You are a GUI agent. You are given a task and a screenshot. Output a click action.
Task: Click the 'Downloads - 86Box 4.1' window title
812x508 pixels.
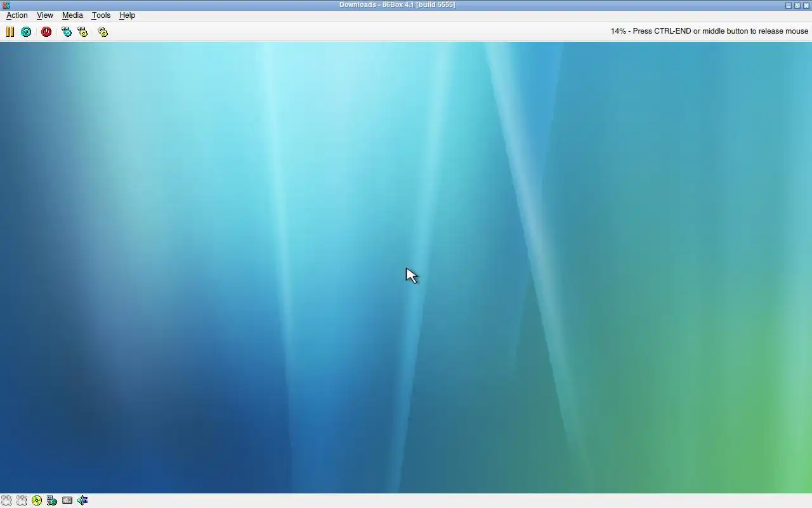point(397,5)
